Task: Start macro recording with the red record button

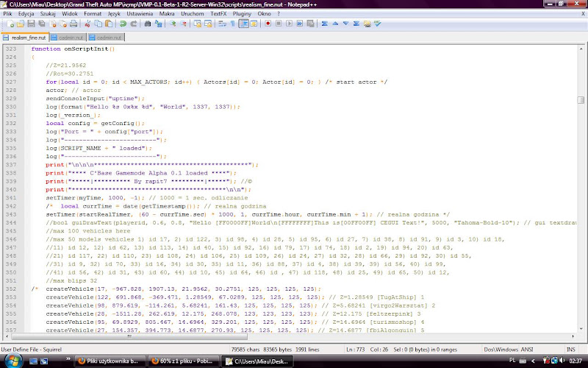Action: tap(268, 24)
